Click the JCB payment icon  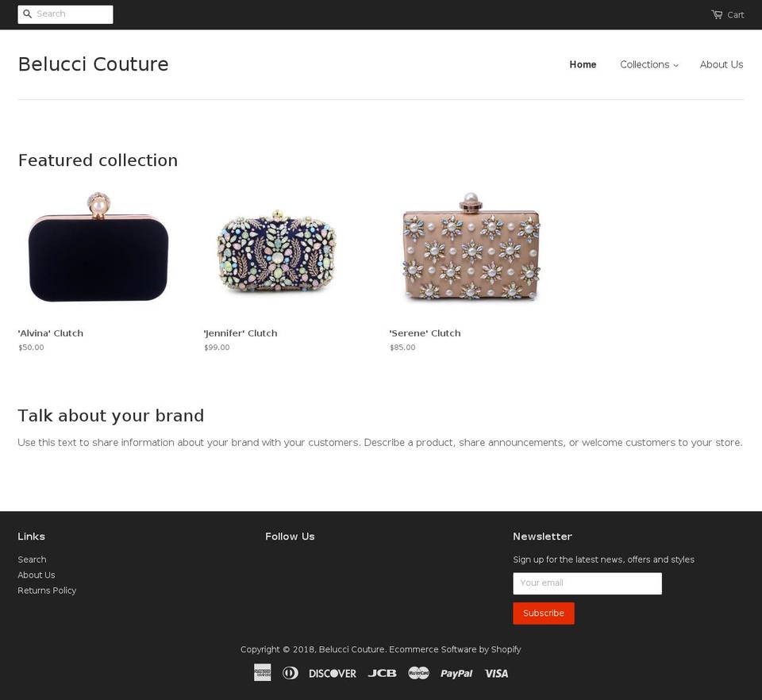pyautogui.click(x=382, y=673)
